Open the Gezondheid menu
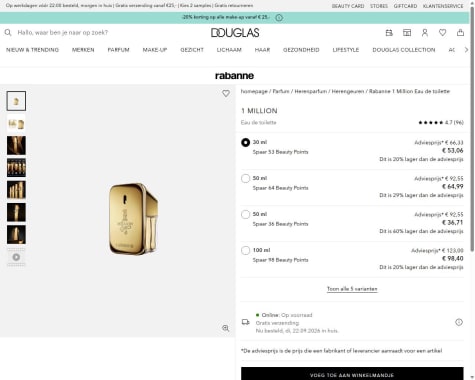Screen dimensions: 475x380 tap(301, 50)
